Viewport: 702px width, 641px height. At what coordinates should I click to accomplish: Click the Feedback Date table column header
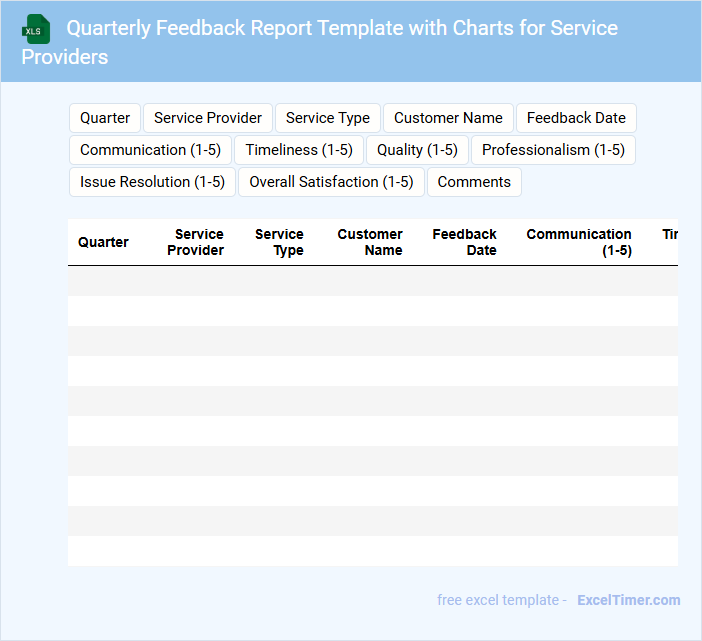[465, 242]
